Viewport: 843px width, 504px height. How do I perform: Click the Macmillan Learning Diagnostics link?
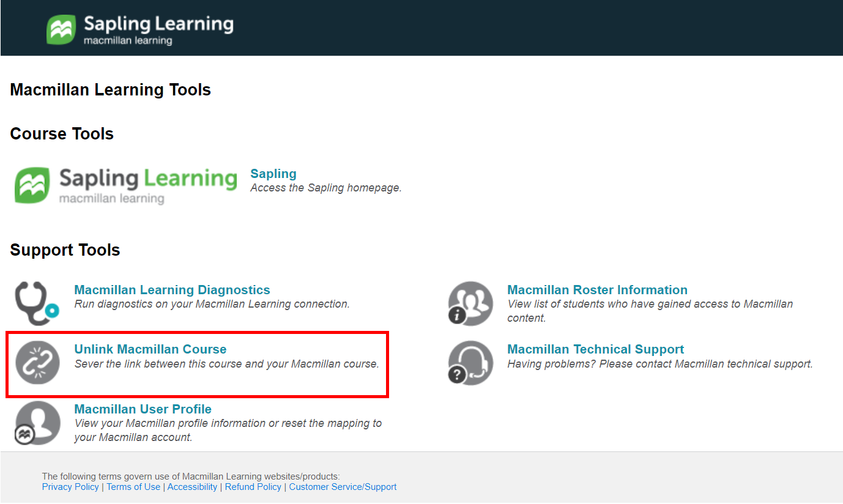click(x=172, y=289)
